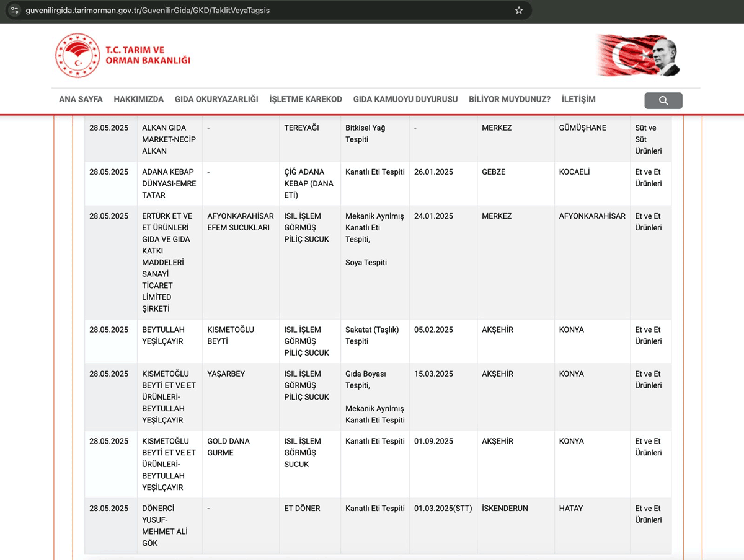The height and width of the screenshot is (560, 744).
Task: Open the ANA SAYFA menu item
Action: [81, 99]
